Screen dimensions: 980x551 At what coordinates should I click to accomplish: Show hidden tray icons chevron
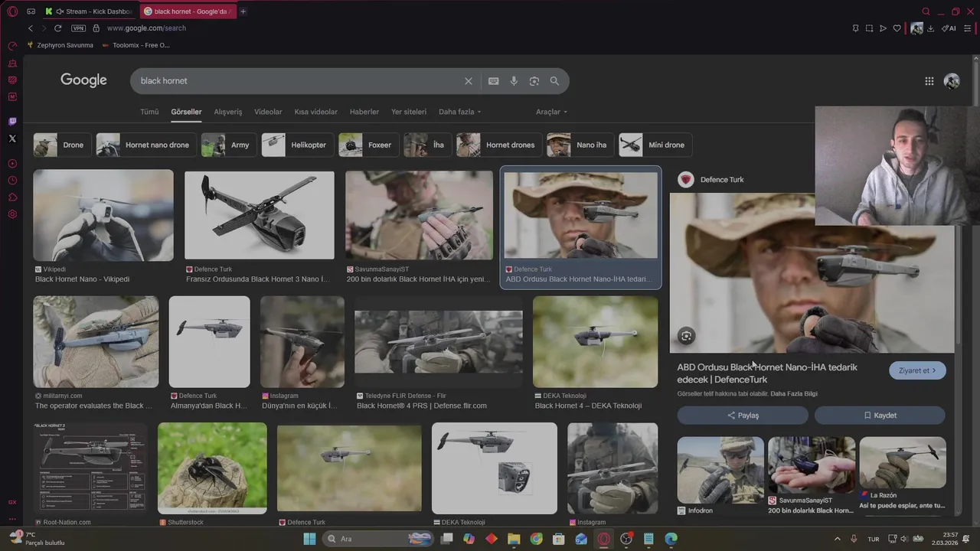[837, 539]
